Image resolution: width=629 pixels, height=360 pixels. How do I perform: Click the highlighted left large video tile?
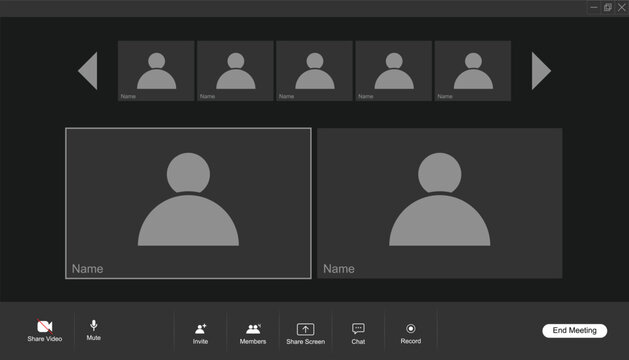[188, 203]
